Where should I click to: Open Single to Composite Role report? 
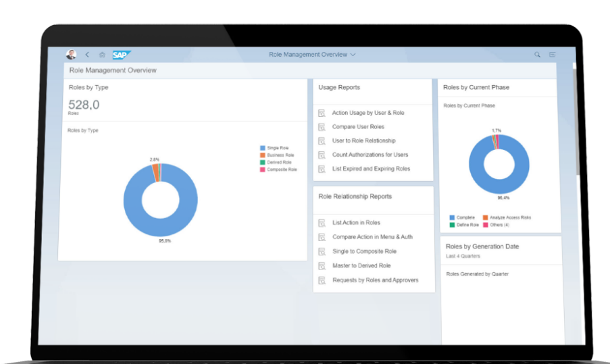click(365, 252)
